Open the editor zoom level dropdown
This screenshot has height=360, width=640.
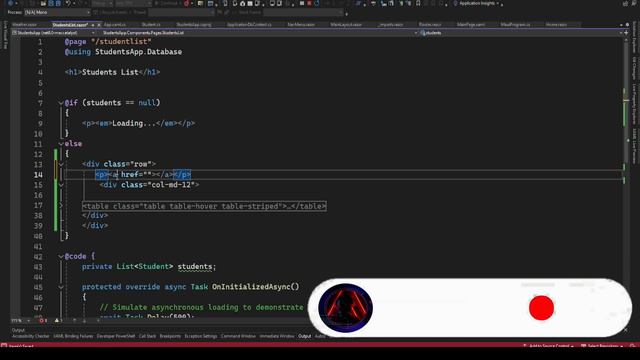click(x=20, y=321)
